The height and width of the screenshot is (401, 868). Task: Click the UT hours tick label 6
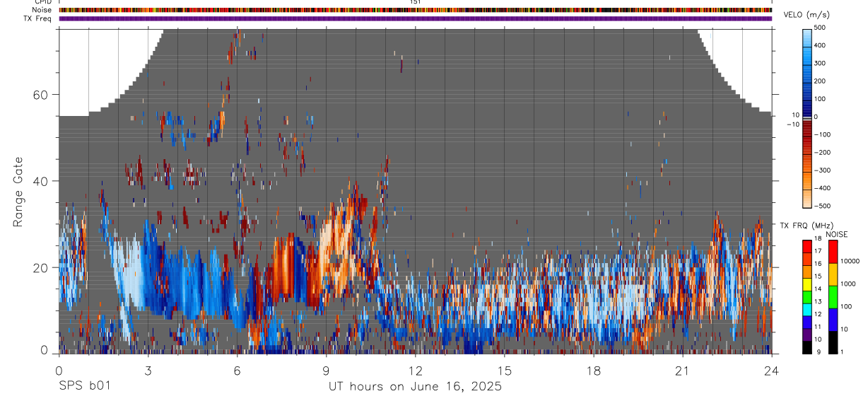coord(237,371)
